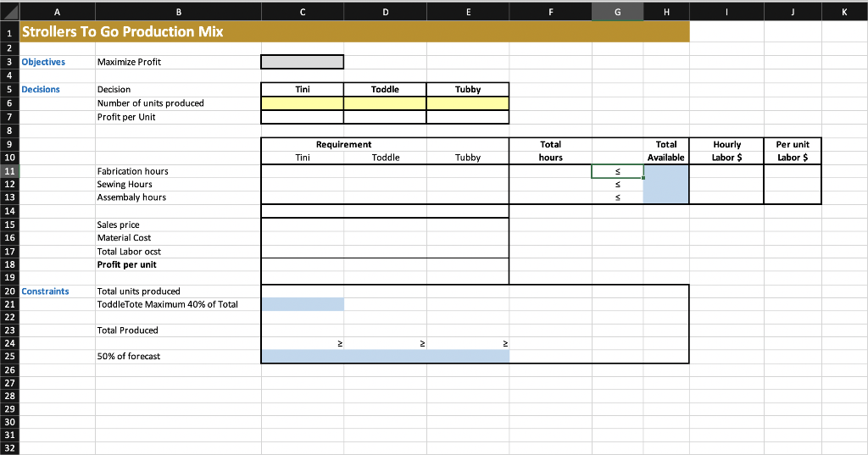The width and height of the screenshot is (868, 455).
Task: Click the bold Toddle header cell
Action: (385, 89)
